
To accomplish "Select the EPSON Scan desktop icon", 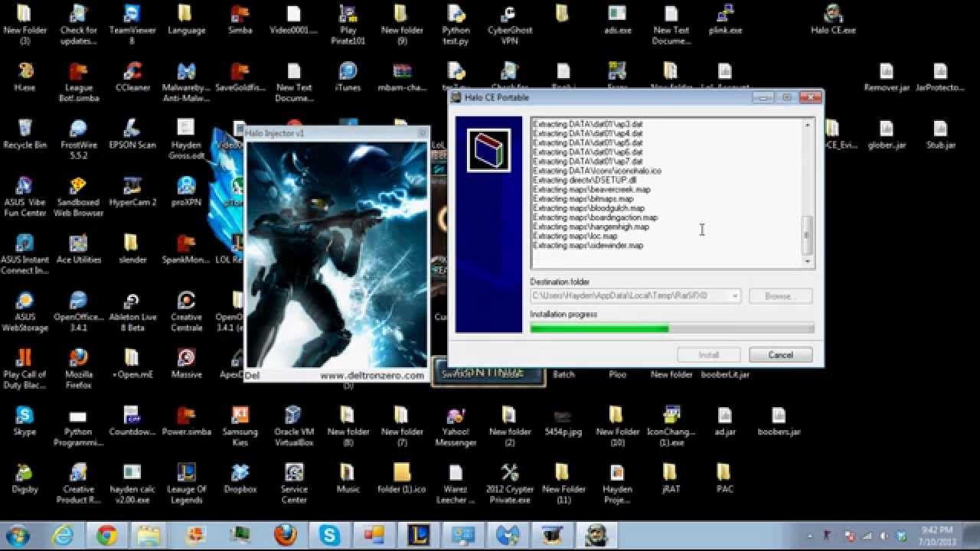I will (x=132, y=135).
